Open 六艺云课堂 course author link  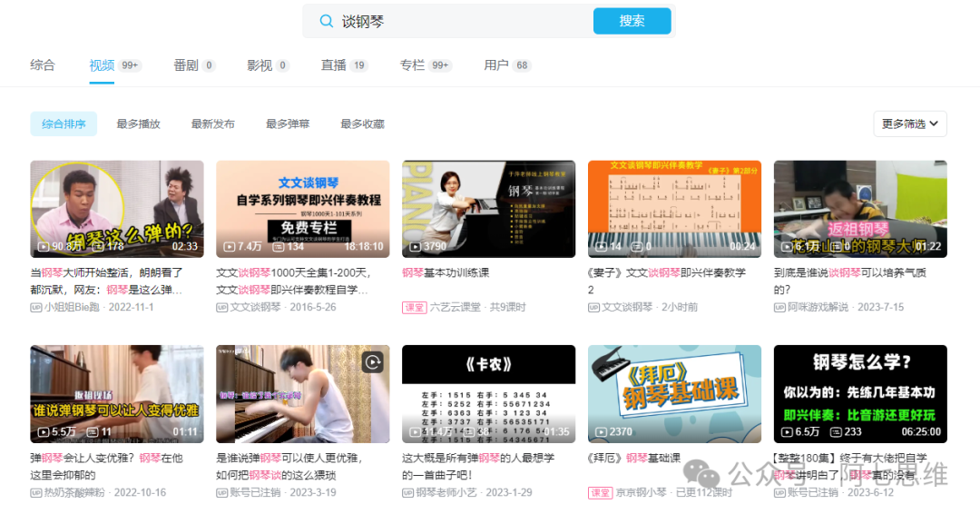click(x=455, y=307)
